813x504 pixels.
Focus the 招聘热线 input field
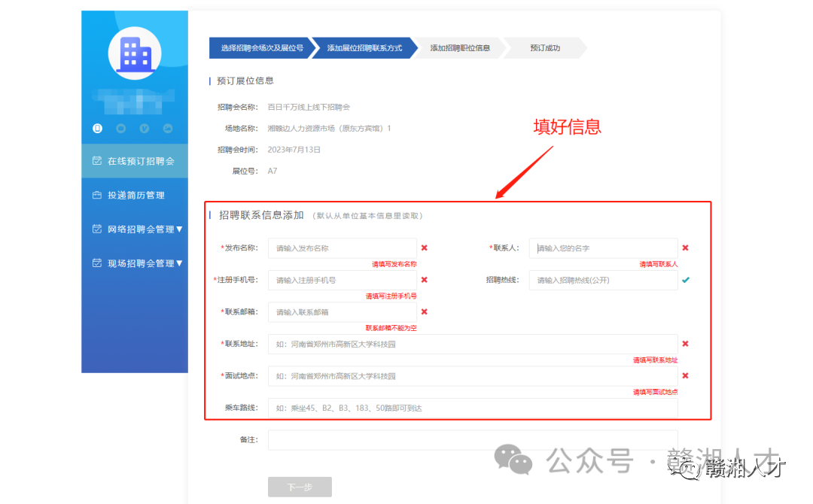click(603, 281)
